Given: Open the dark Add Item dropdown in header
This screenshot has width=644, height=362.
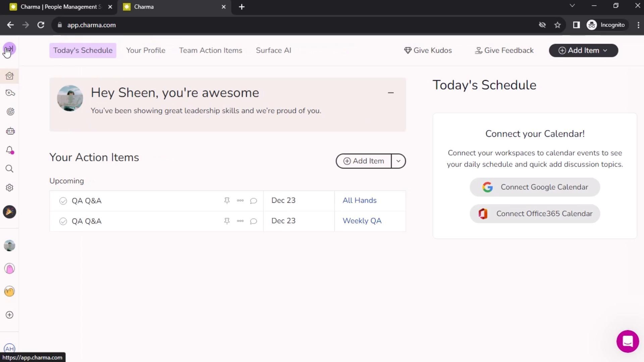Looking at the screenshot, I should [x=583, y=50].
